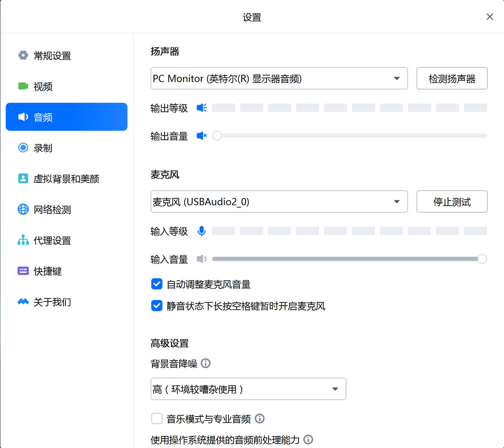504x448 pixels.
Task: Click the 输入音量 slider handle
Action: 482,259
